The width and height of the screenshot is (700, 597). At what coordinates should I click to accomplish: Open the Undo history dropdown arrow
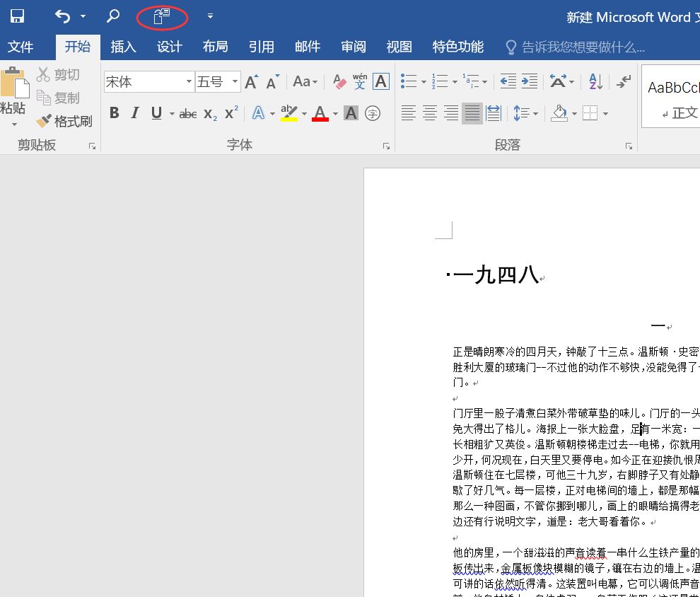point(83,16)
